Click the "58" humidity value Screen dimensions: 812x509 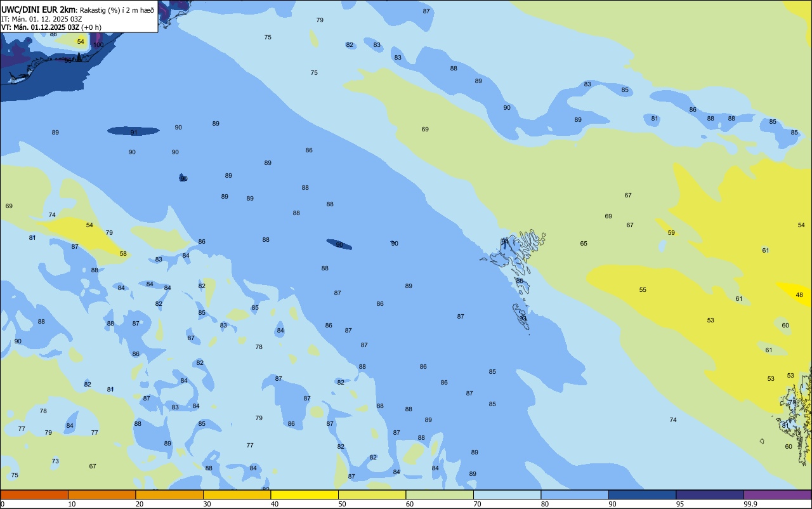[x=123, y=253]
